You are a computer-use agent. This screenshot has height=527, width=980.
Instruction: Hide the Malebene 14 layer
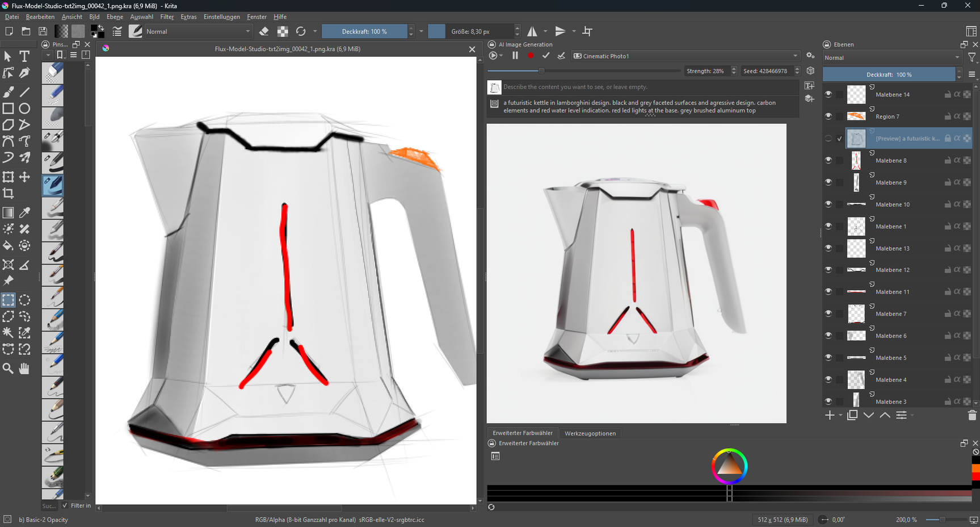pyautogui.click(x=828, y=94)
